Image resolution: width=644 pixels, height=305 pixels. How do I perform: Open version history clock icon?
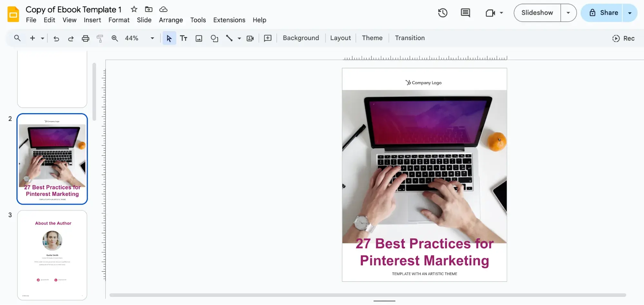coord(443,13)
